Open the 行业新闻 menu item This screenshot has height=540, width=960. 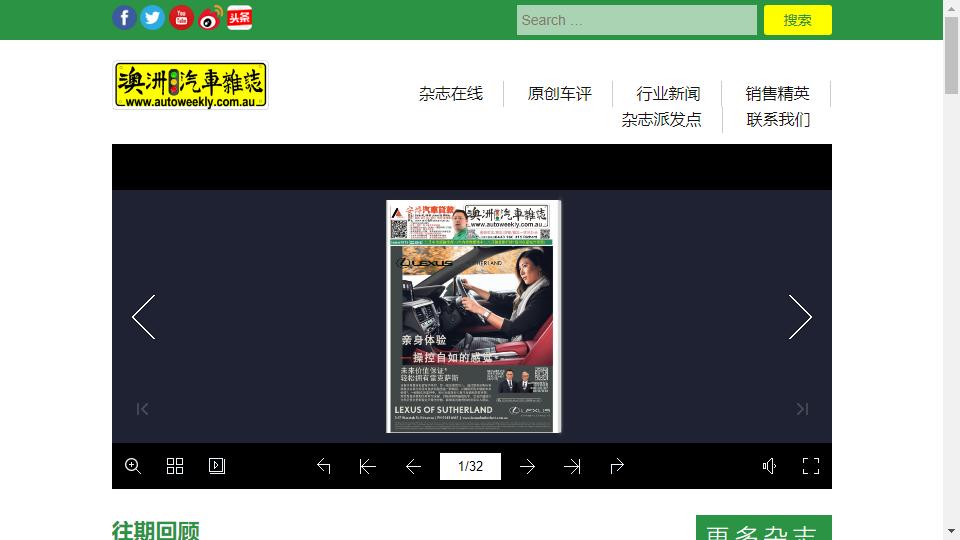coord(668,94)
